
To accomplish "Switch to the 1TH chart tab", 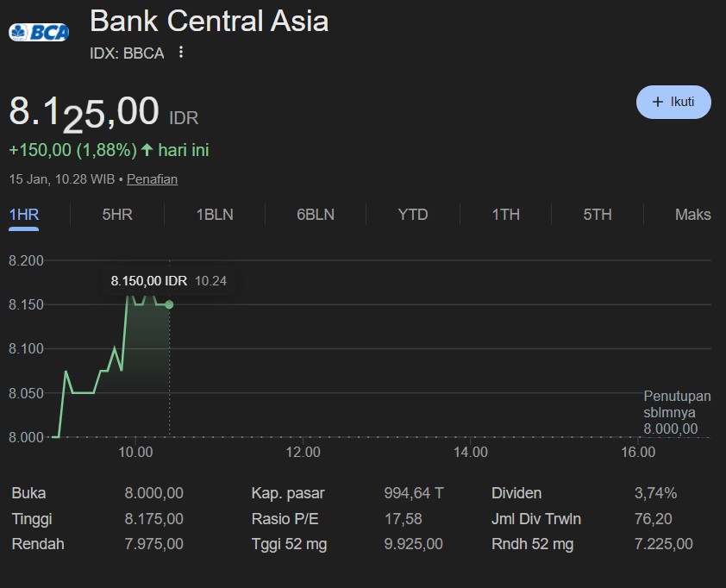I will [506, 215].
